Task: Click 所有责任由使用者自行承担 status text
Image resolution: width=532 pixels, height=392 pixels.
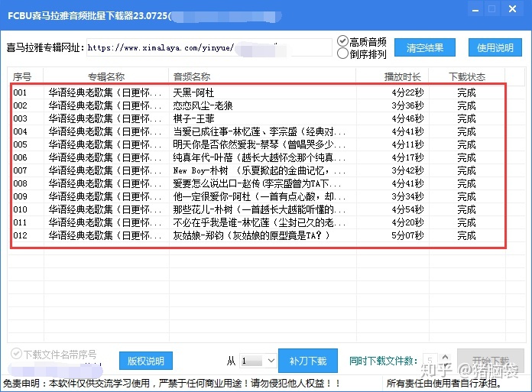Action: (x=444, y=384)
